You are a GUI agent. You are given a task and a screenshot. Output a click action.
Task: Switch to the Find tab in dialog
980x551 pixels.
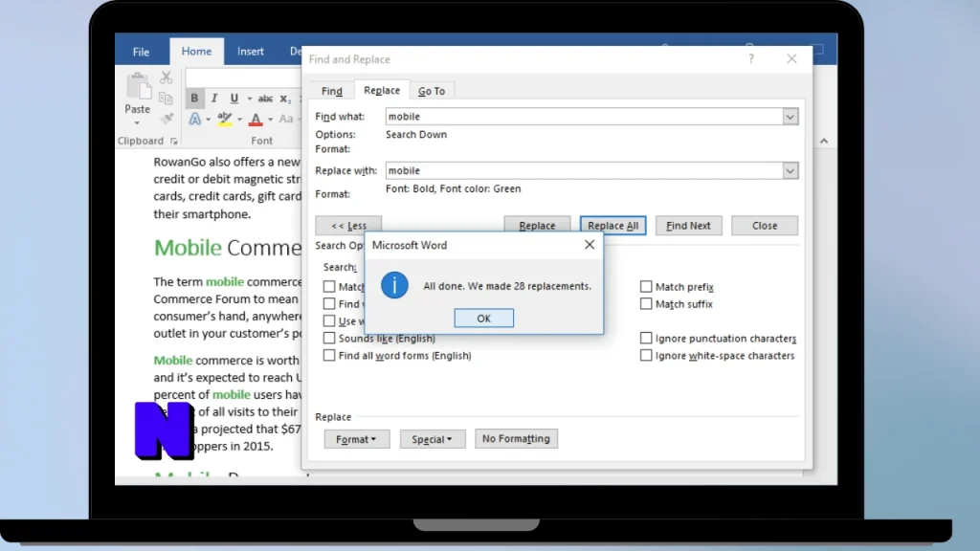pyautogui.click(x=332, y=91)
